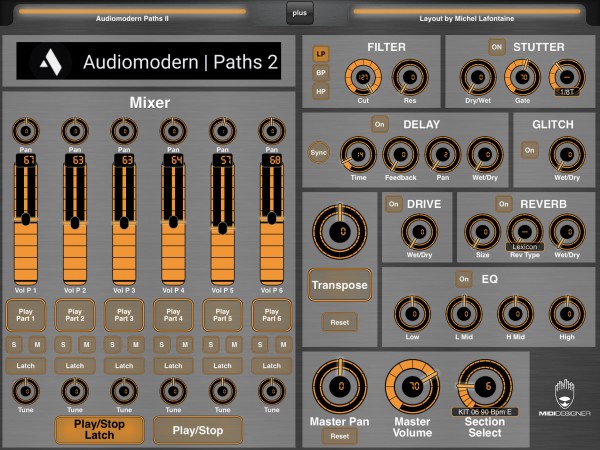Toggle the Delay On switch
This screenshot has height=450, width=600.
pyautogui.click(x=379, y=124)
